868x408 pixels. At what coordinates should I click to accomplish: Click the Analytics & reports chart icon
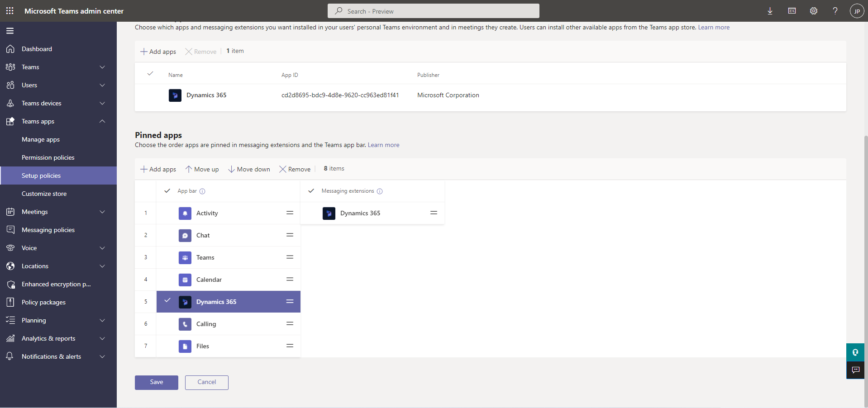pyautogui.click(x=10, y=338)
